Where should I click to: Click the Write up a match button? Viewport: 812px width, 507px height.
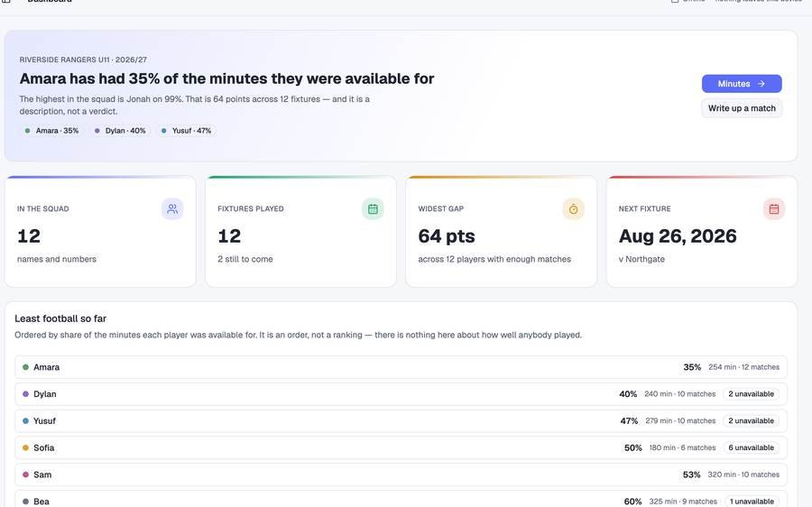[x=742, y=108]
